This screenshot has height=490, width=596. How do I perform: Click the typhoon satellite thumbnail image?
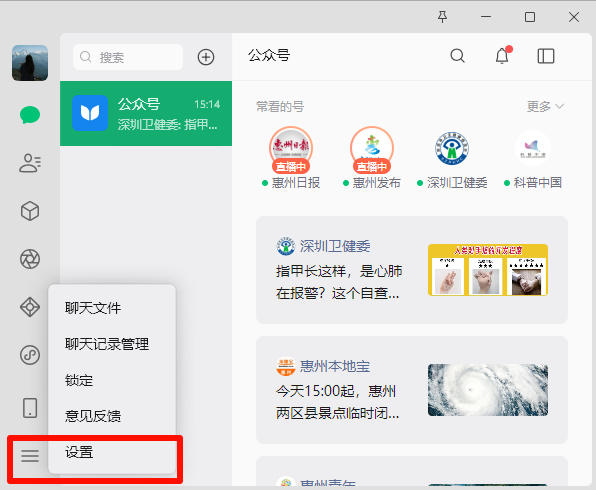[488, 390]
